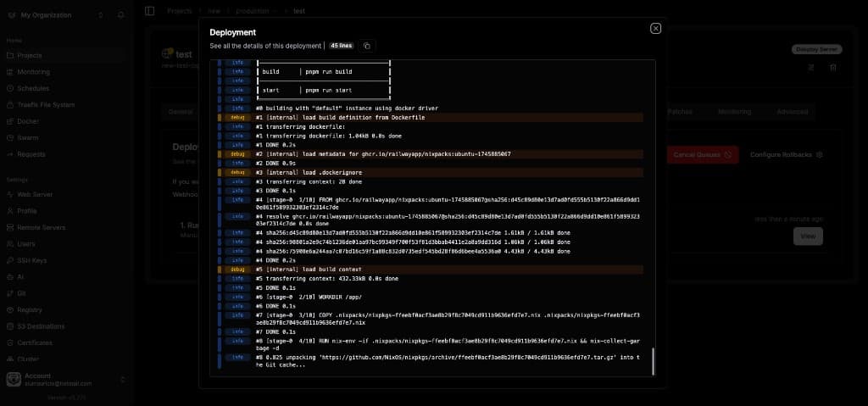Viewport: 868px width, 406px height.
Task: Click the View deployment button
Action: tap(808, 236)
